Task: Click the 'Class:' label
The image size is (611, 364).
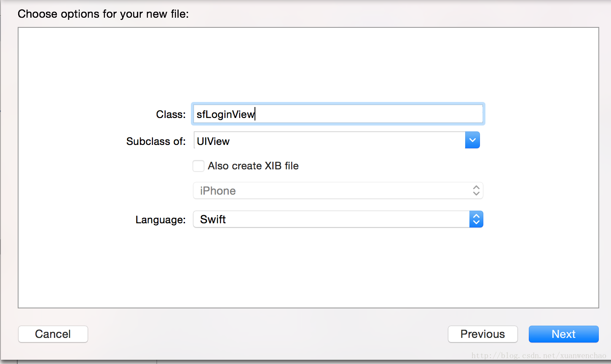Action: tap(171, 115)
